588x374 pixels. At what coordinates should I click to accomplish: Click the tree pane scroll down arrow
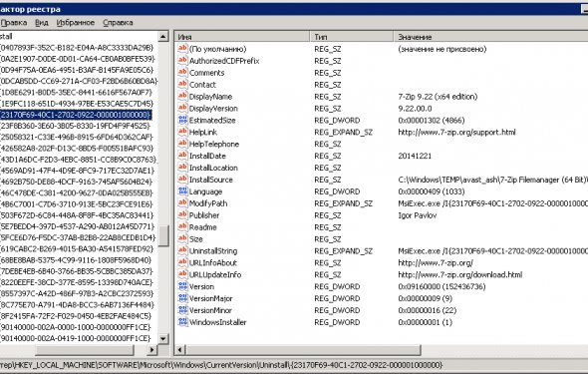pos(163,338)
